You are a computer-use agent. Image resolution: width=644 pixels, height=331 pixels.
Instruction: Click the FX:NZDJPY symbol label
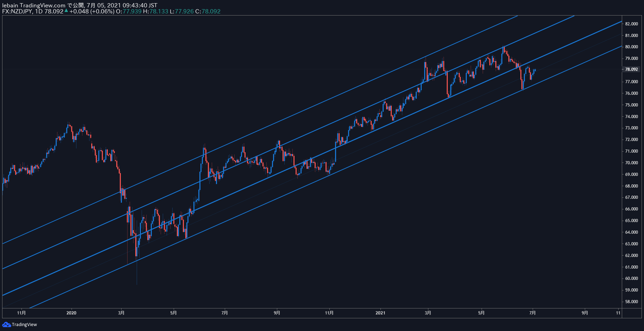[x=17, y=11]
